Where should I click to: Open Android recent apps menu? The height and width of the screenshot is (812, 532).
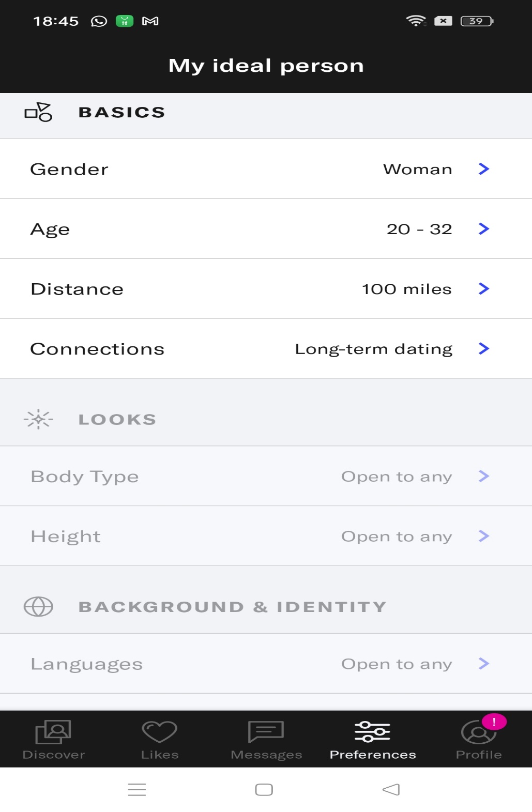pyautogui.click(x=137, y=790)
